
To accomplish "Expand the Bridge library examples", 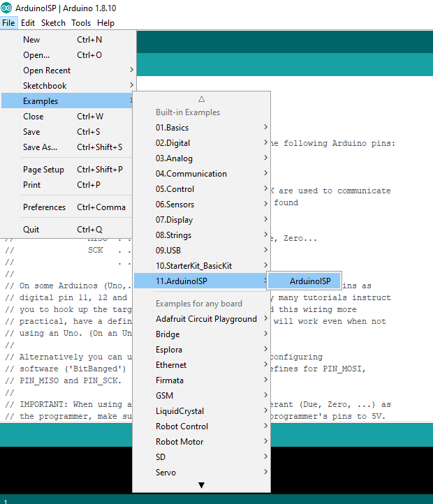I will click(201, 334).
